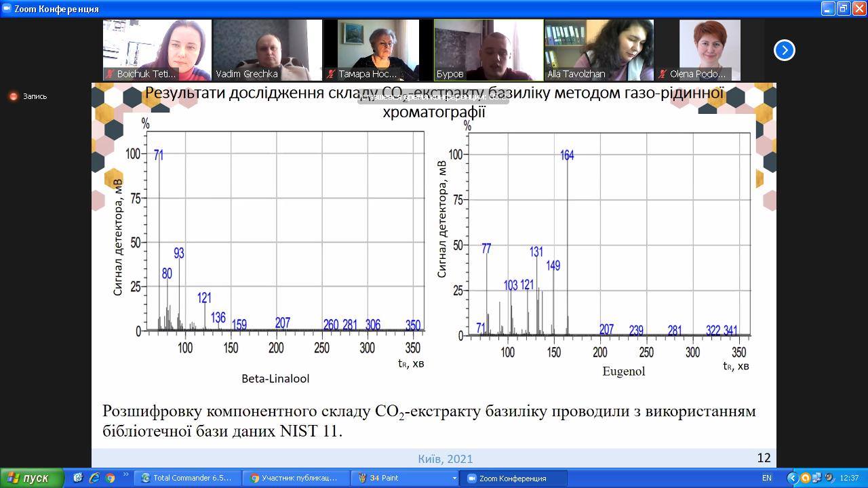Viewport: 868px width, 488px height.
Task: Change the EN input language indicator
Action: [767, 478]
